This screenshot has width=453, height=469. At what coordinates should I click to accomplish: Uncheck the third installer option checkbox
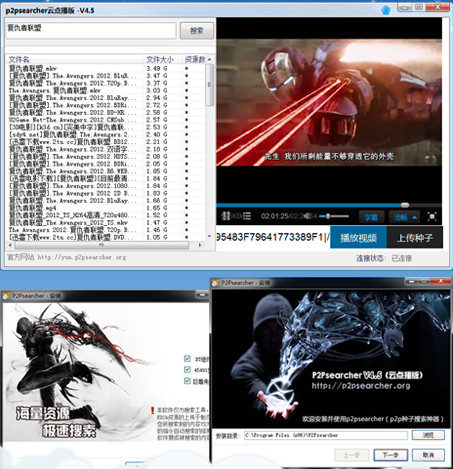point(187,381)
